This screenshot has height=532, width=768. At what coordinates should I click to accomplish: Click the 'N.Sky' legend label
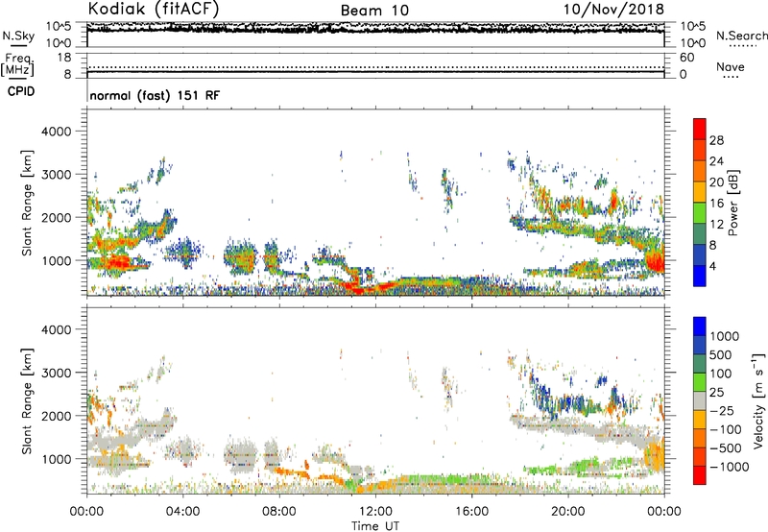pyautogui.click(x=18, y=36)
